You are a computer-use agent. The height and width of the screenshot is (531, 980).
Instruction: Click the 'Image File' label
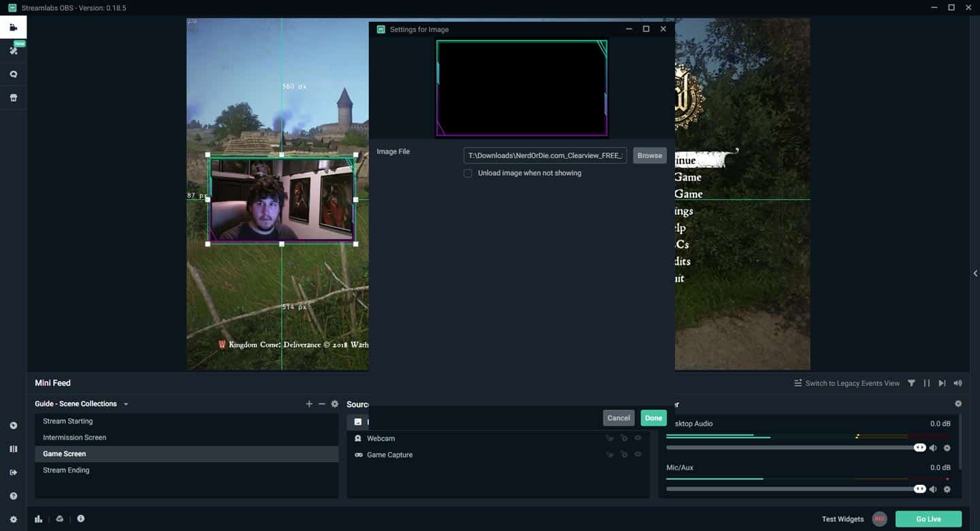pos(393,152)
